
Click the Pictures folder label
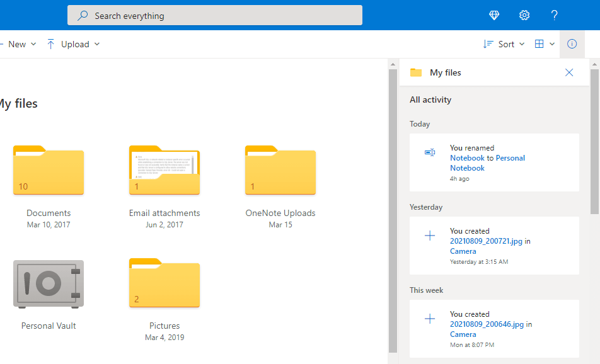164,326
